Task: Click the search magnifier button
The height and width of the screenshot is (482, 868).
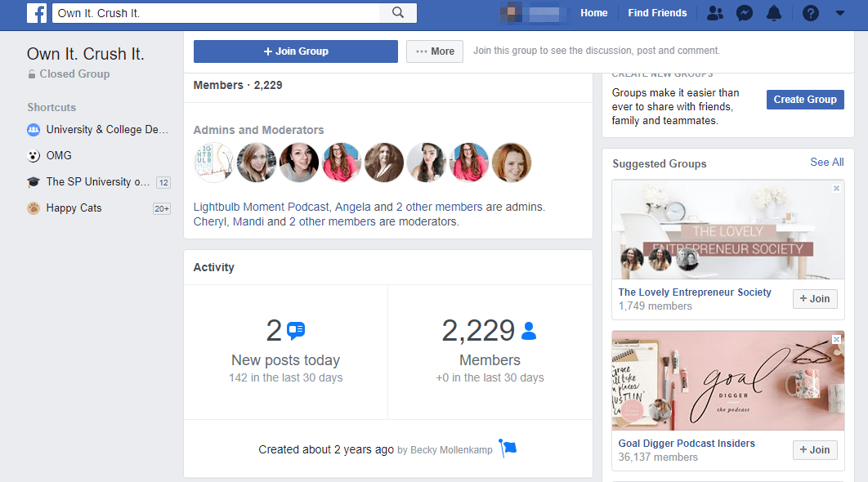Action: (x=397, y=13)
